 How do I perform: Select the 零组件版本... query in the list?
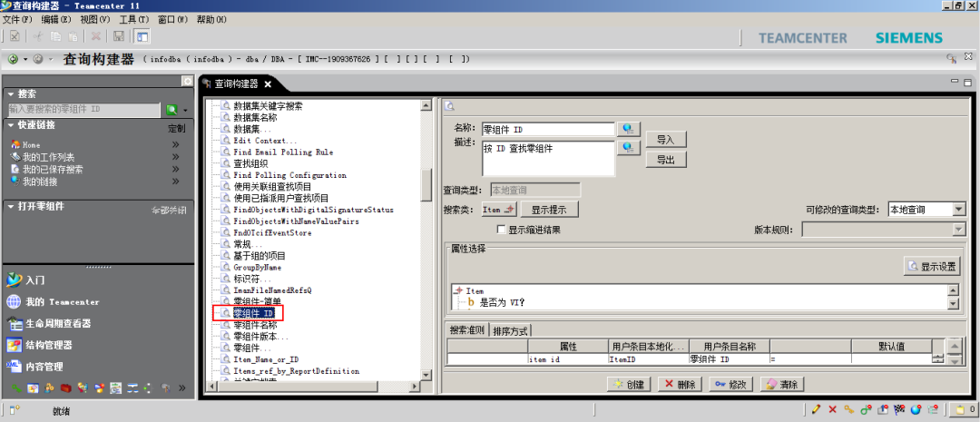pyautogui.click(x=261, y=337)
